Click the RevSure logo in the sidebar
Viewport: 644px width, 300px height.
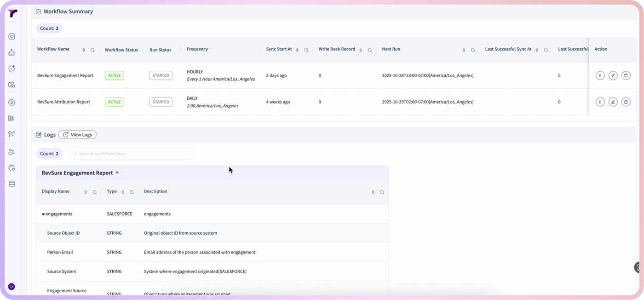point(12,13)
